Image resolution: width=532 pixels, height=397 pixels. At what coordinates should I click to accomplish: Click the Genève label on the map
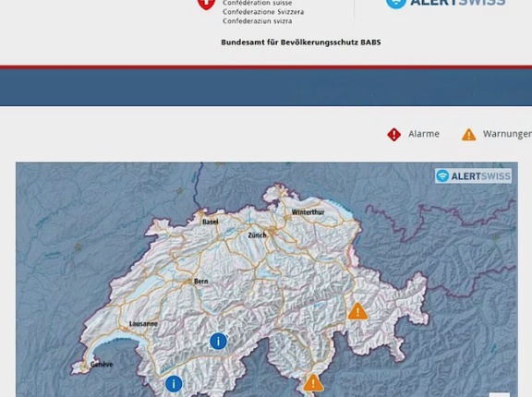click(102, 365)
